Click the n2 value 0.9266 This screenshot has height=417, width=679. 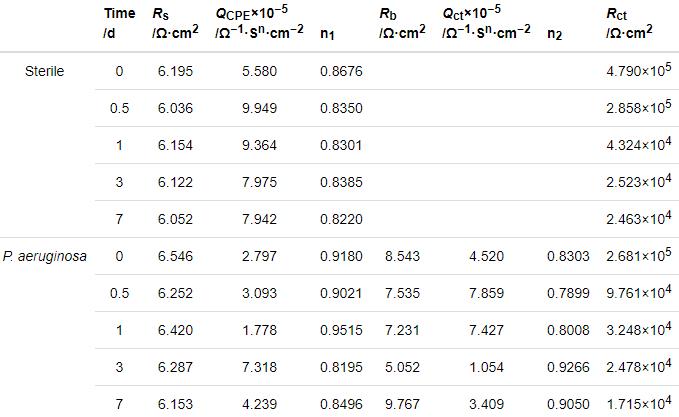(567, 367)
